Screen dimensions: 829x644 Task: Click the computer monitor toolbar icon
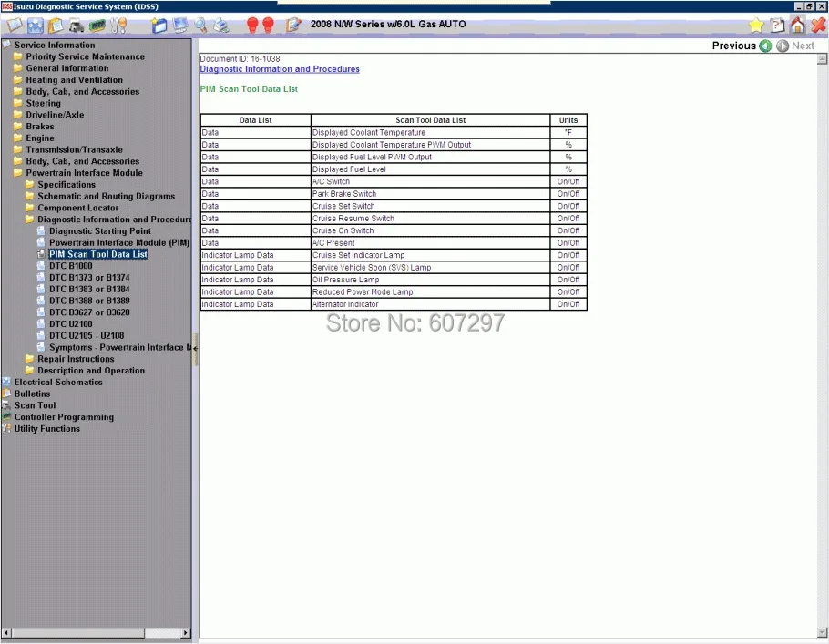180,25
